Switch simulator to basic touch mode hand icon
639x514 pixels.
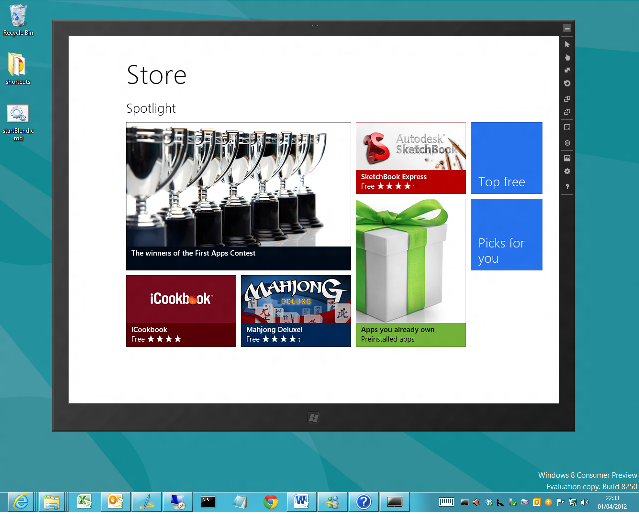tap(567, 57)
